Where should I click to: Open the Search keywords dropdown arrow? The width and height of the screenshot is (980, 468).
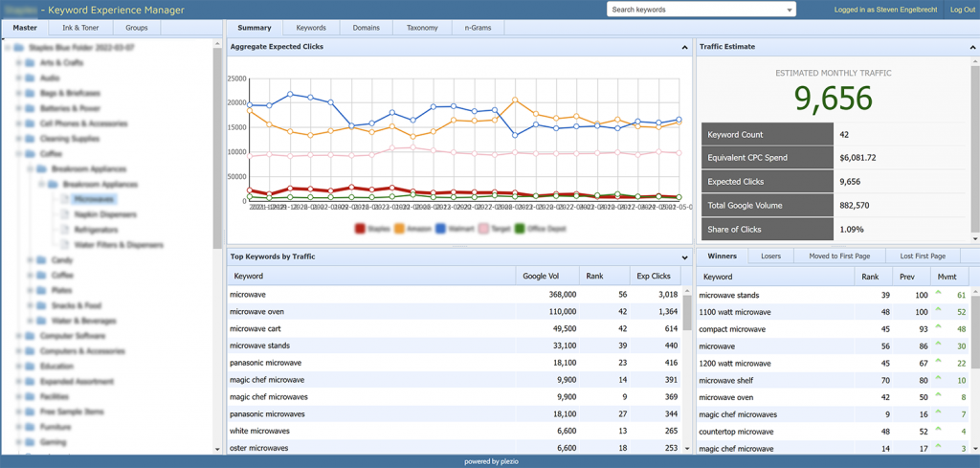click(789, 11)
